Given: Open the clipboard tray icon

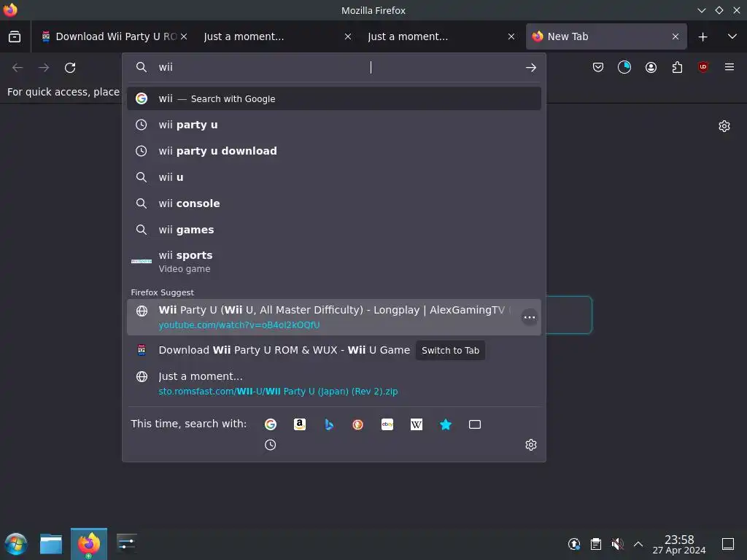Looking at the screenshot, I should (595, 544).
